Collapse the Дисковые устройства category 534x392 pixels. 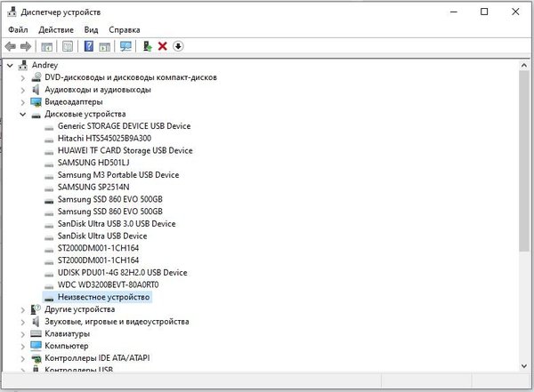[x=23, y=115]
